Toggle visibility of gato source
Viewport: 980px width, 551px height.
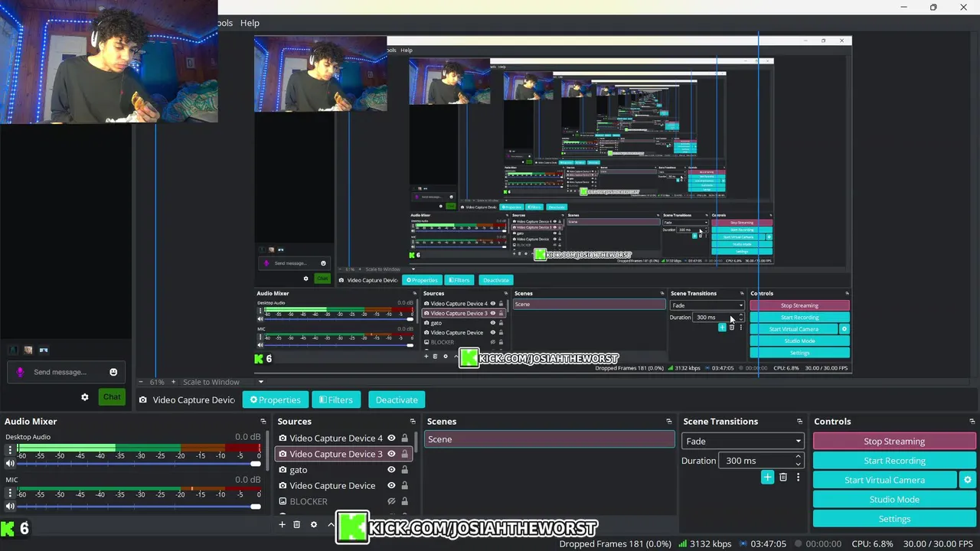point(391,470)
